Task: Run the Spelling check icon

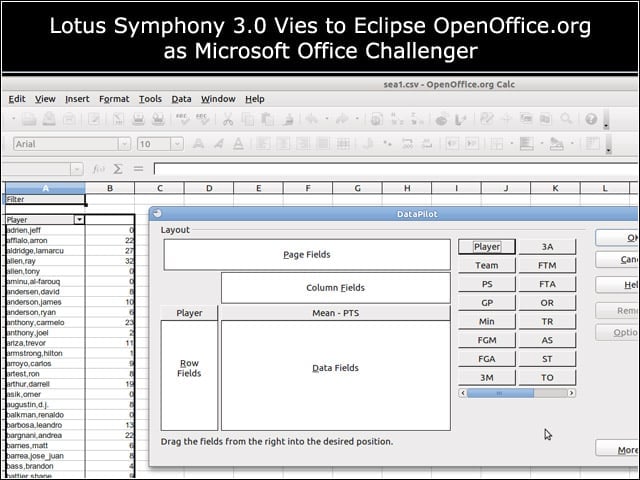Action: click(182, 119)
